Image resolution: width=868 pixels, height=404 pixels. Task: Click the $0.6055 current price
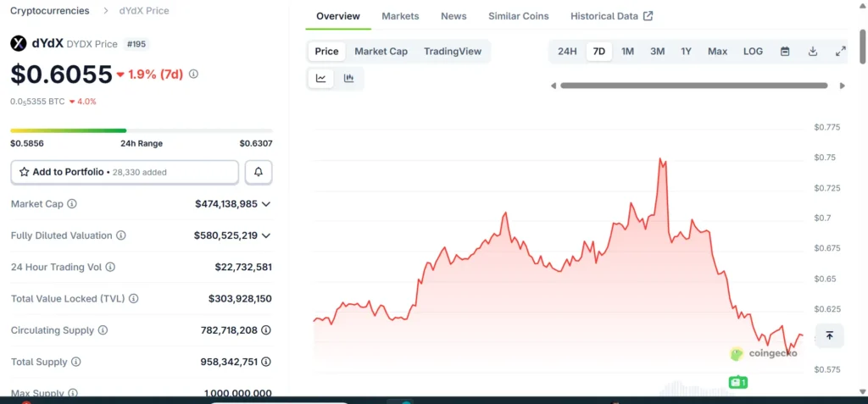coord(61,75)
